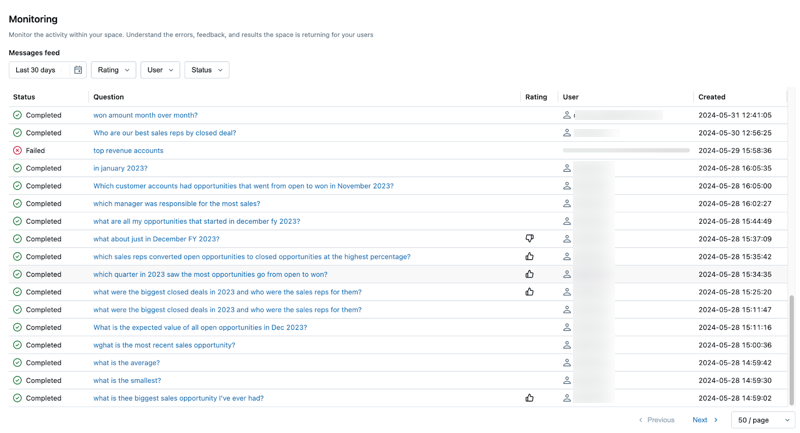
Task: Go to Next page of messages
Action: pos(705,420)
